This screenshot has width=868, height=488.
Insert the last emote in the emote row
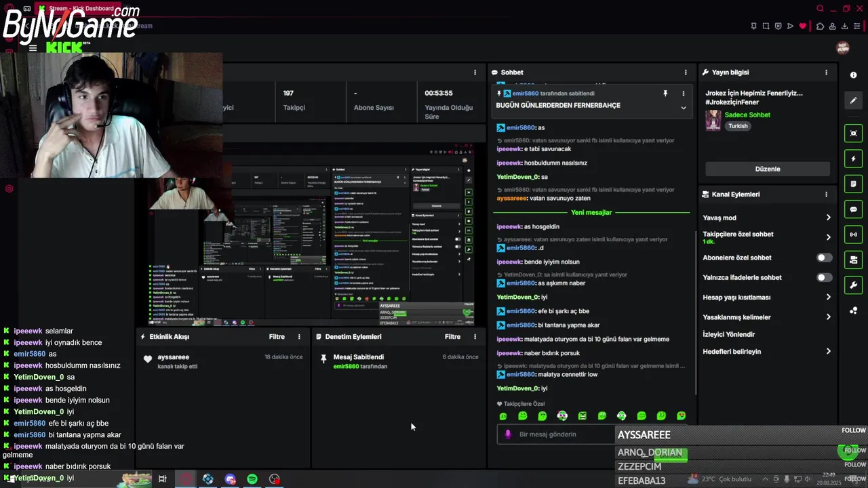click(681, 416)
